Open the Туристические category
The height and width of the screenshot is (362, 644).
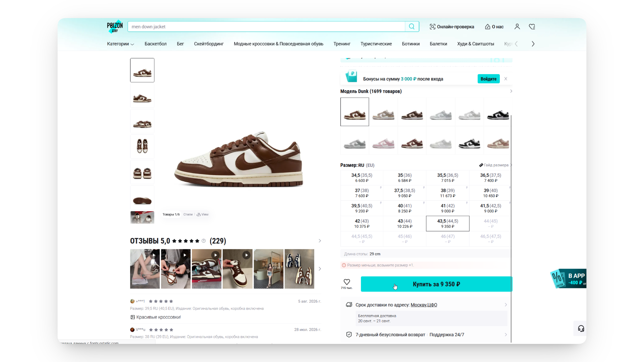coord(376,44)
